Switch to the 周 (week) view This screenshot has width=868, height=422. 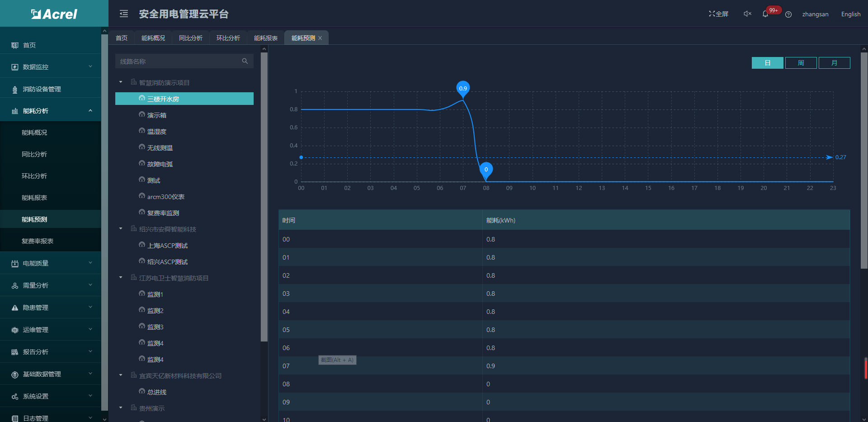click(801, 63)
